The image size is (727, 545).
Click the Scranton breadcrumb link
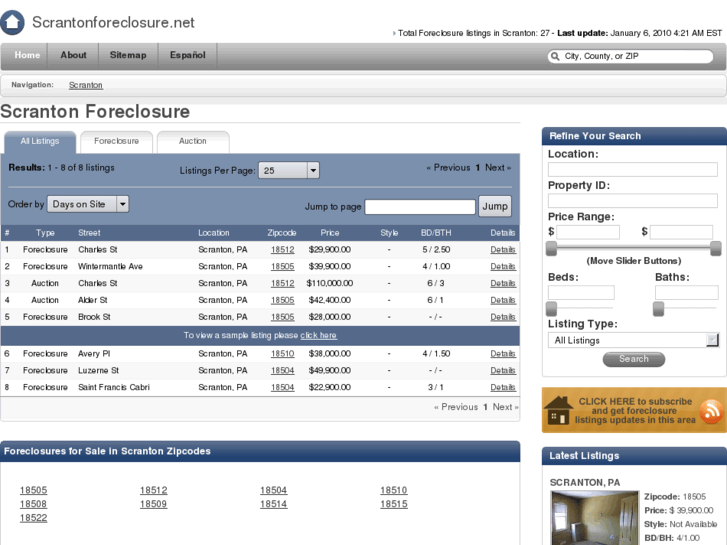pyautogui.click(x=86, y=85)
